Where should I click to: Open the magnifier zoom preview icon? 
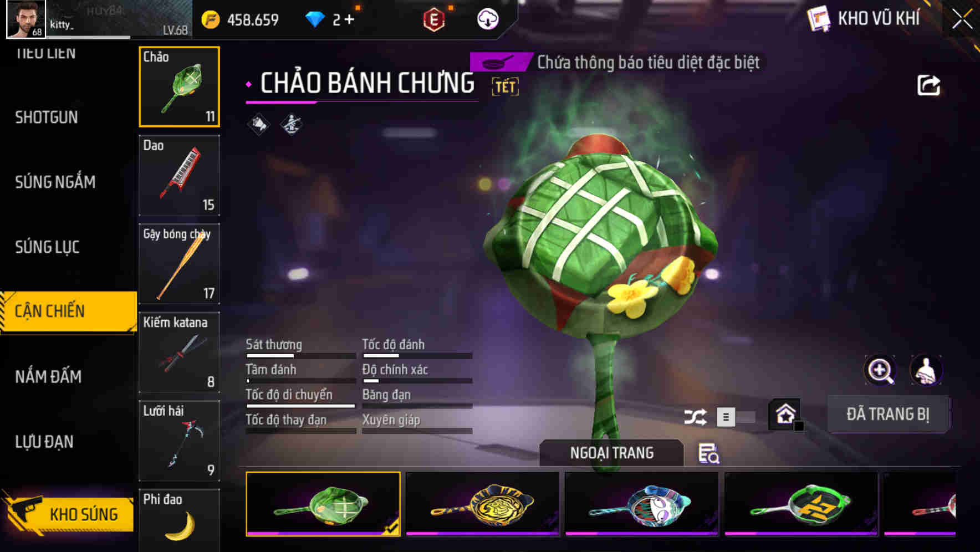[880, 370]
